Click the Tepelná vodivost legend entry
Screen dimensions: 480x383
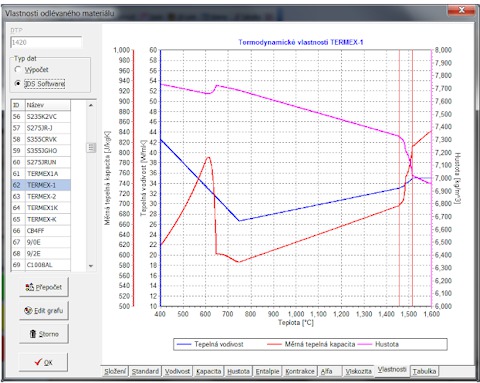pos(210,344)
